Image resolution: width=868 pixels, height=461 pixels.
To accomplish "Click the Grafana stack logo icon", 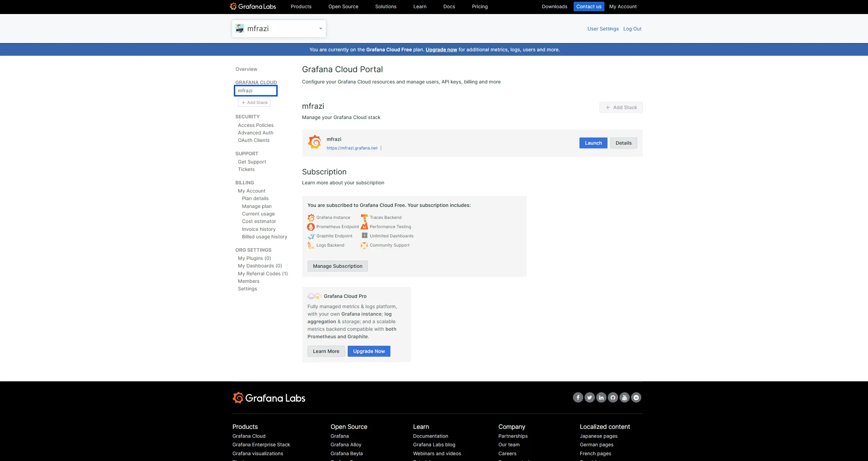I will pos(314,142).
